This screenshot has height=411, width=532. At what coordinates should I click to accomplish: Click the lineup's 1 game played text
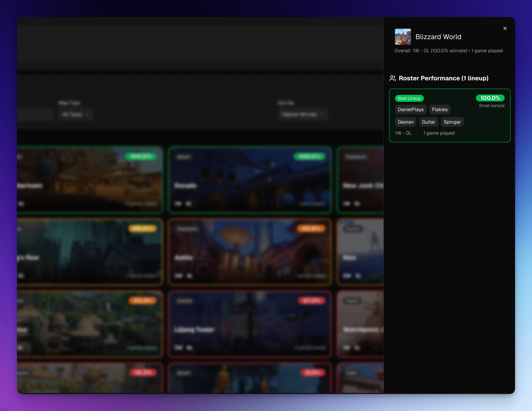click(x=439, y=133)
